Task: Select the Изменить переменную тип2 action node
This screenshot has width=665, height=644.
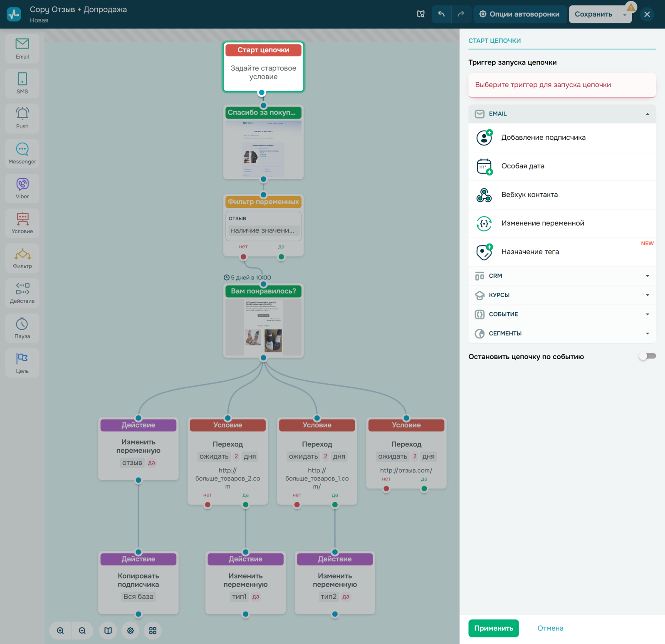Action: click(335, 583)
